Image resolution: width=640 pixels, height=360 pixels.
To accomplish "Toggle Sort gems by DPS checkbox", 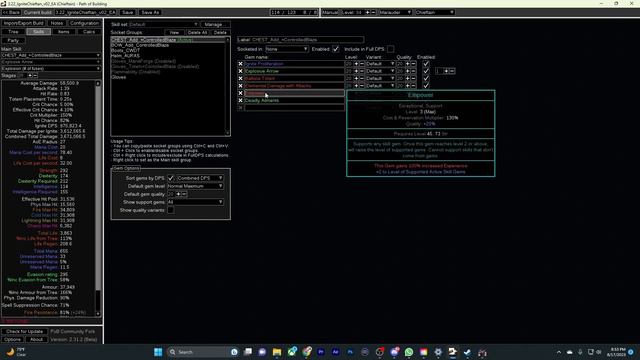I will pos(171,178).
